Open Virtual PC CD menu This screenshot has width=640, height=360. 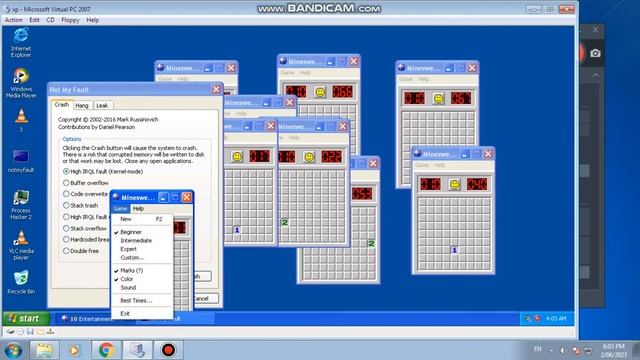[50, 20]
